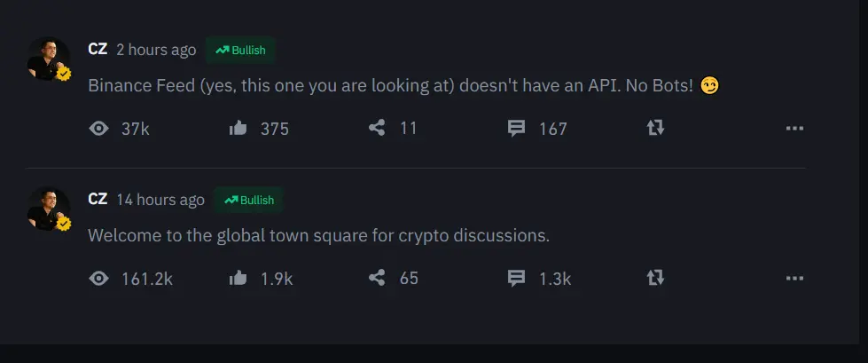Click the 37k views eye icon

point(99,129)
